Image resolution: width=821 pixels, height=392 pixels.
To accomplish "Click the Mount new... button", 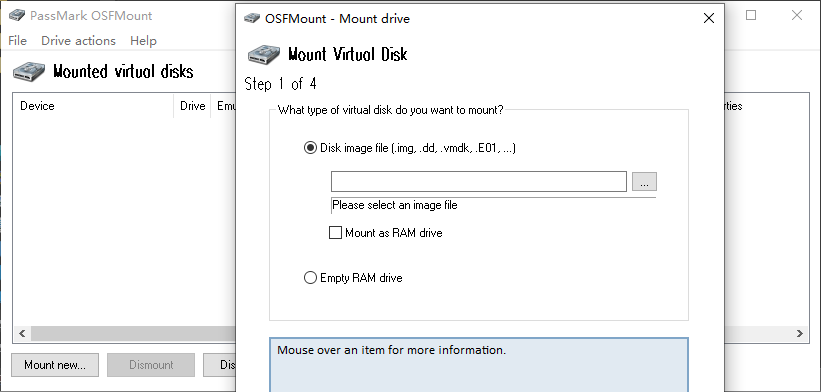I will pos(55,365).
